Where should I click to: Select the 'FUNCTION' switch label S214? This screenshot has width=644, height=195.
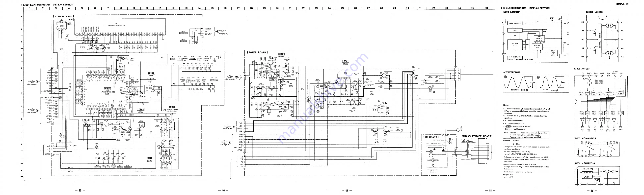tap(192, 59)
